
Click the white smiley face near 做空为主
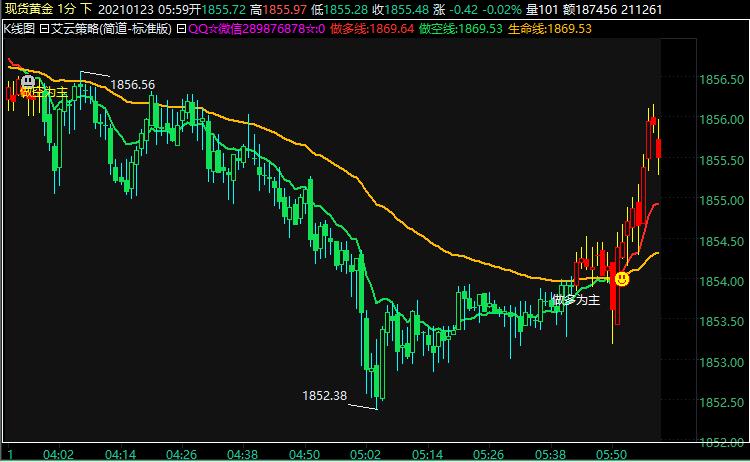(x=28, y=81)
